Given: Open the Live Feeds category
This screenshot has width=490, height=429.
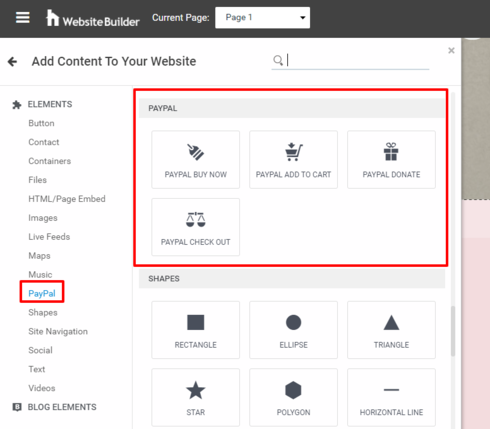Looking at the screenshot, I should coord(49,237).
